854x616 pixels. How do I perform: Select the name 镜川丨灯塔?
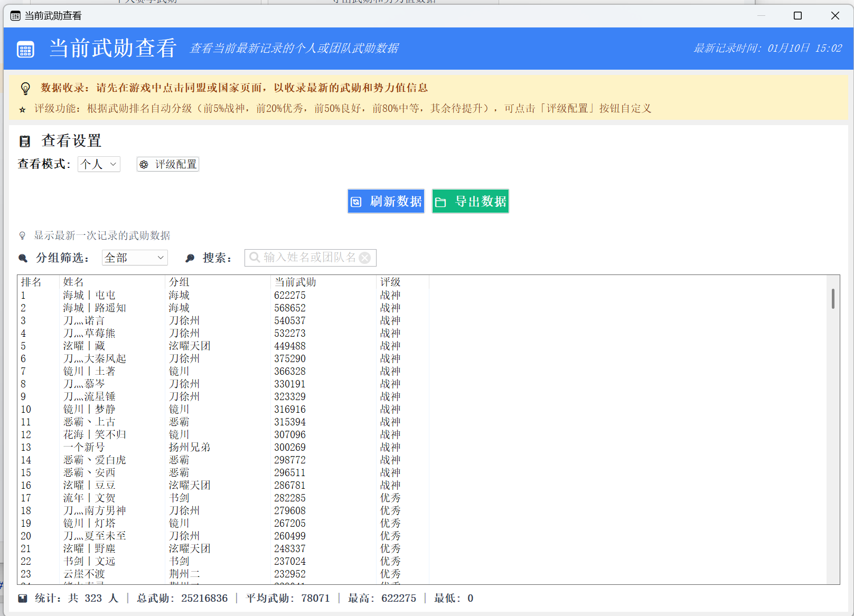89,523
